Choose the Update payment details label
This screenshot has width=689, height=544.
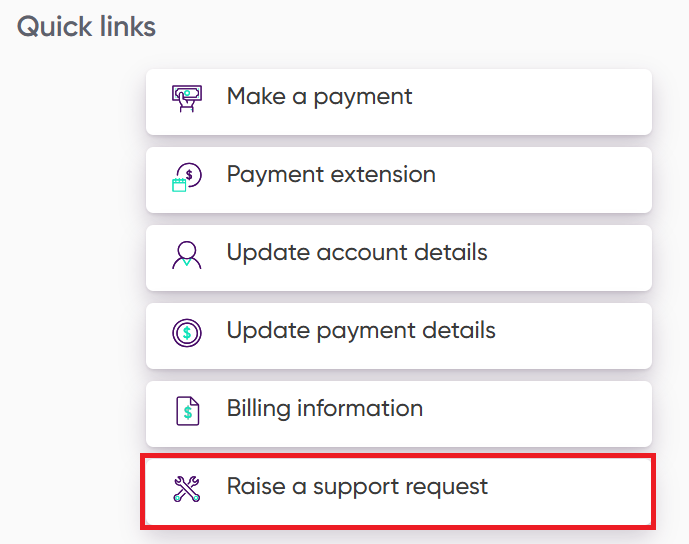click(361, 331)
